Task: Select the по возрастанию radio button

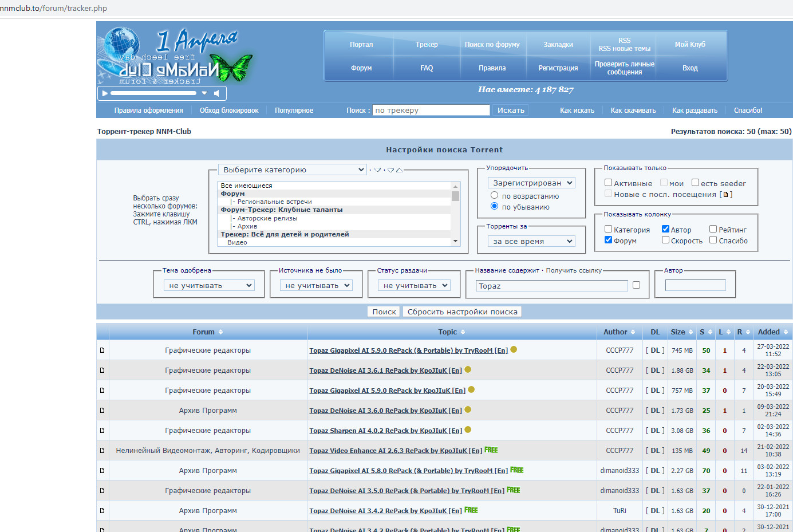Action: point(495,195)
